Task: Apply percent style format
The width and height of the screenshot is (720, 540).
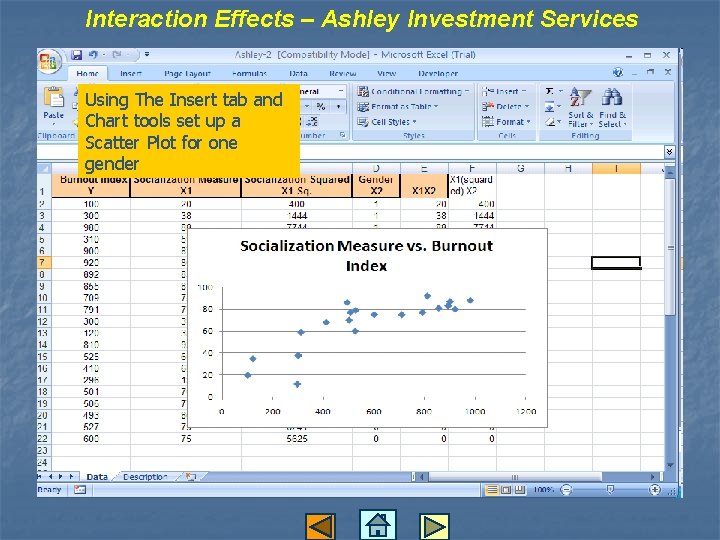Action: point(321,107)
